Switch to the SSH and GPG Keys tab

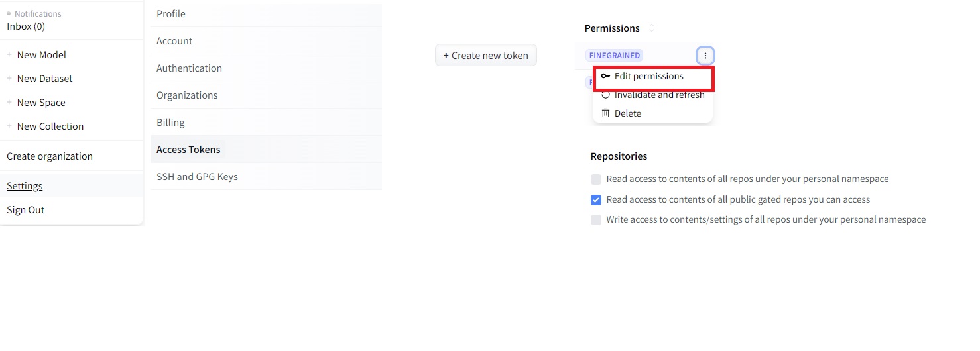[x=197, y=177]
